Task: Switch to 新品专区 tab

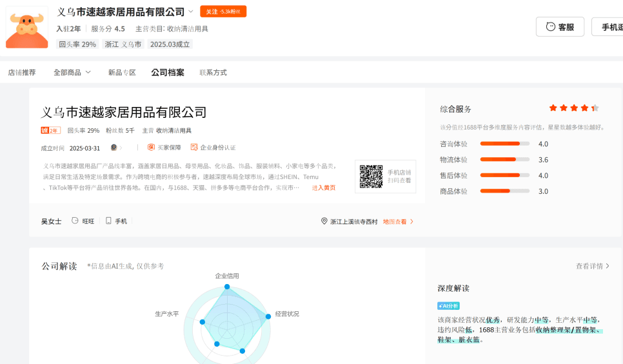Action: [x=122, y=73]
